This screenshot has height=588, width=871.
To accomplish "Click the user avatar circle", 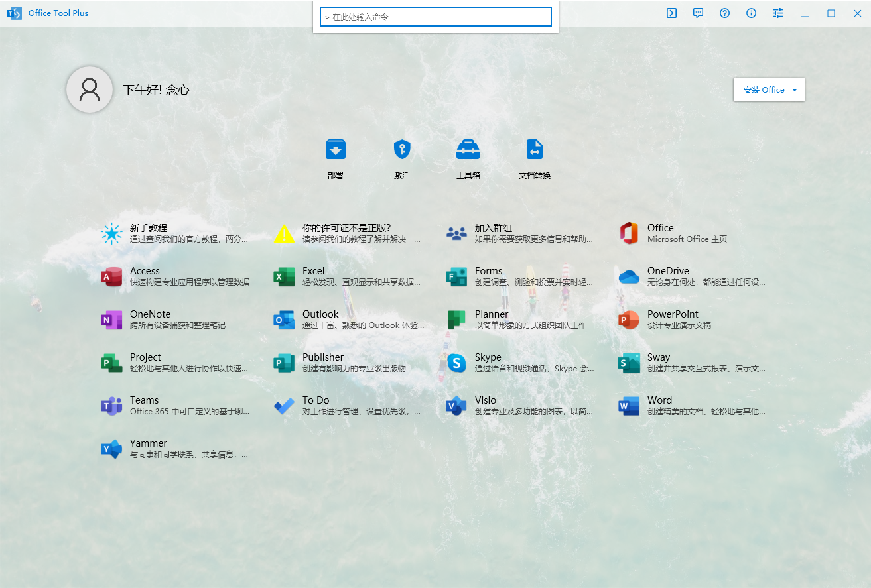I will click(x=89, y=89).
